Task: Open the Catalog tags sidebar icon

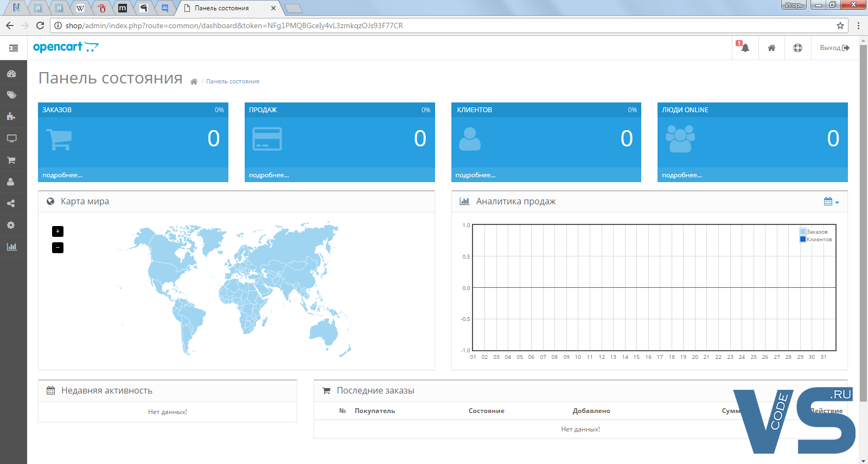Action: tap(11, 95)
